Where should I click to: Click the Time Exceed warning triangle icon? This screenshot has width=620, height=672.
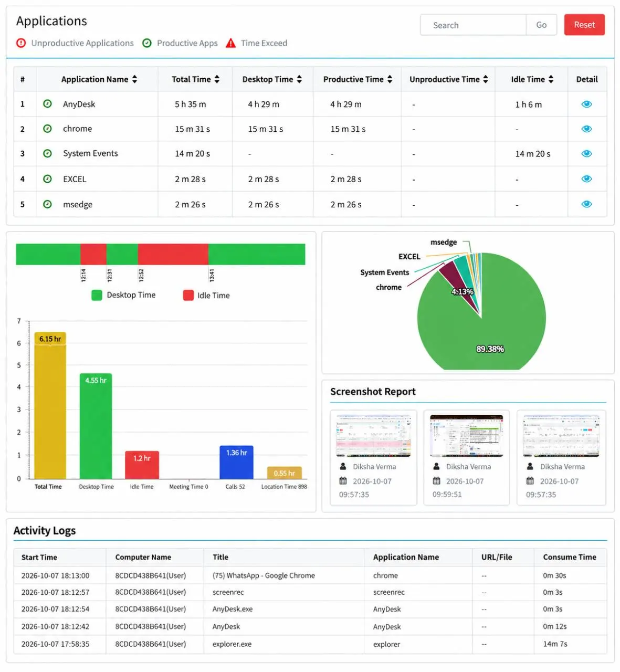pos(230,43)
